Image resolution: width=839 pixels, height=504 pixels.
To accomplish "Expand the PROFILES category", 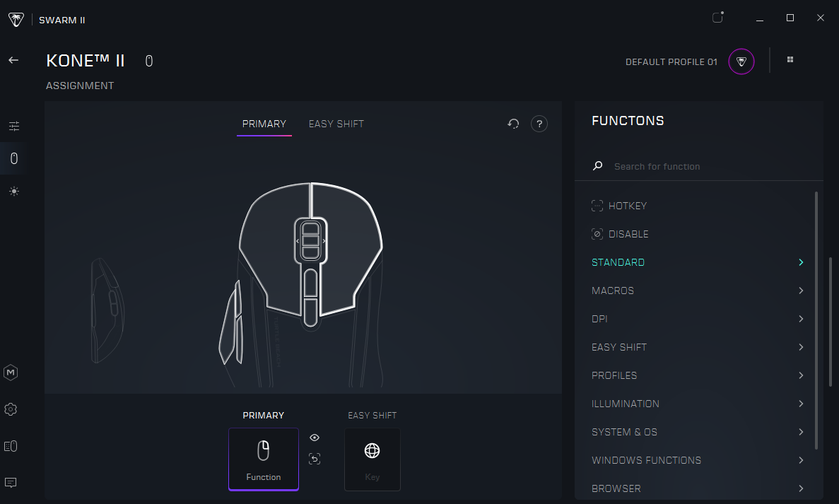I will tap(698, 375).
